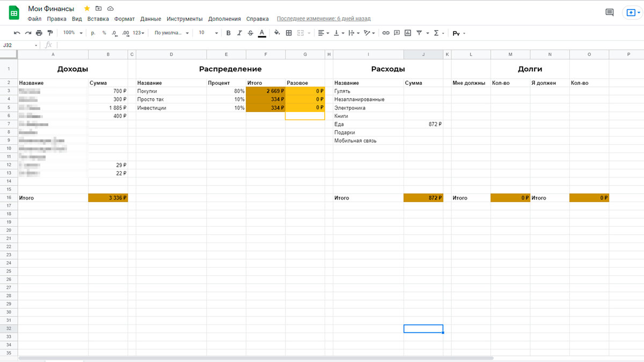
Task: Click the cell name box J32
Action: tap(20, 46)
